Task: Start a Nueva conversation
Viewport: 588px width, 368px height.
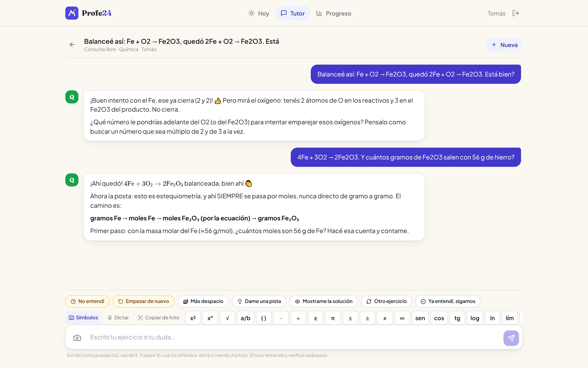Action: click(x=504, y=45)
